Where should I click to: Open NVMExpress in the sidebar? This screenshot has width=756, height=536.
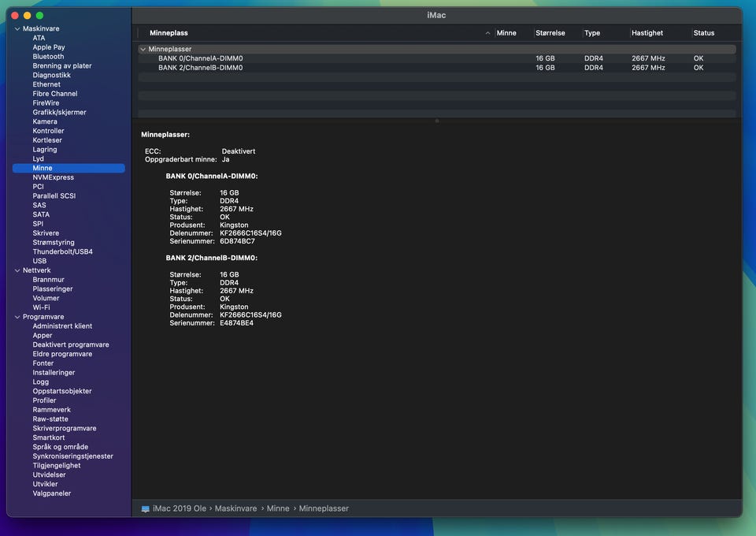tap(54, 177)
